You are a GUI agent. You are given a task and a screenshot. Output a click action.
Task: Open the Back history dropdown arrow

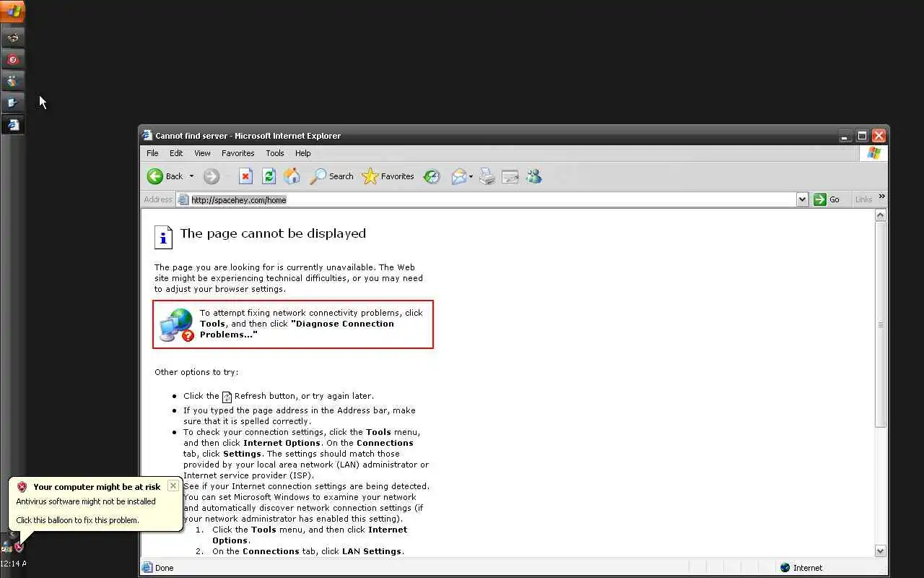[191, 176]
